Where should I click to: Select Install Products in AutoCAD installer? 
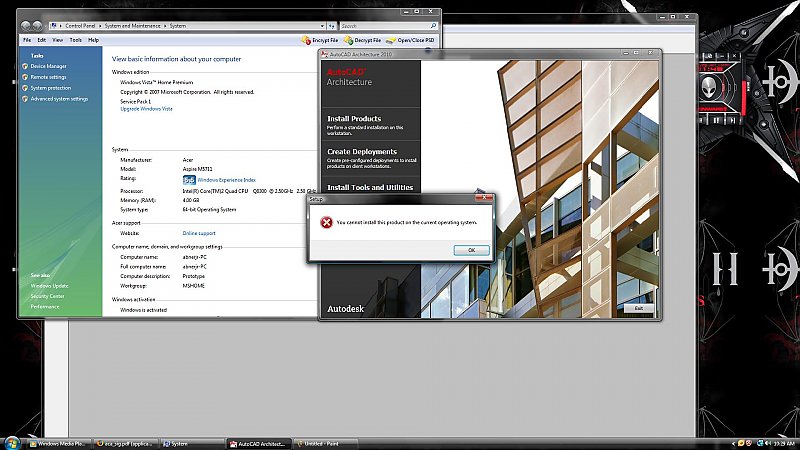tap(354, 118)
